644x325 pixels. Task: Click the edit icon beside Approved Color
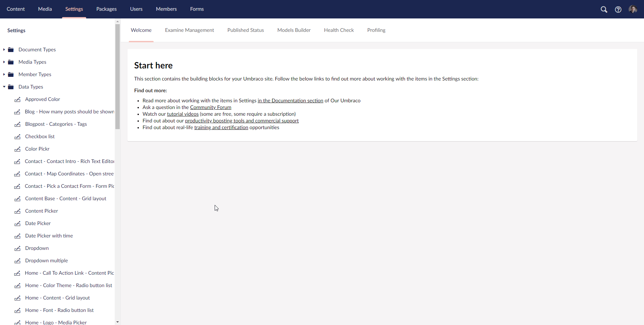click(17, 100)
